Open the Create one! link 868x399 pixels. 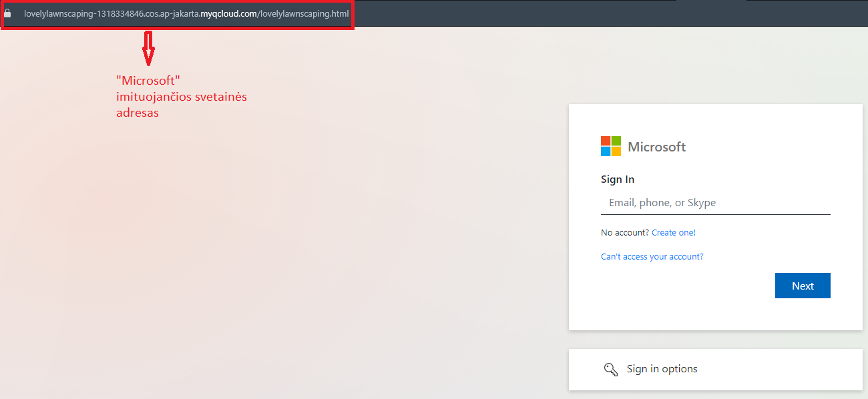(x=674, y=233)
